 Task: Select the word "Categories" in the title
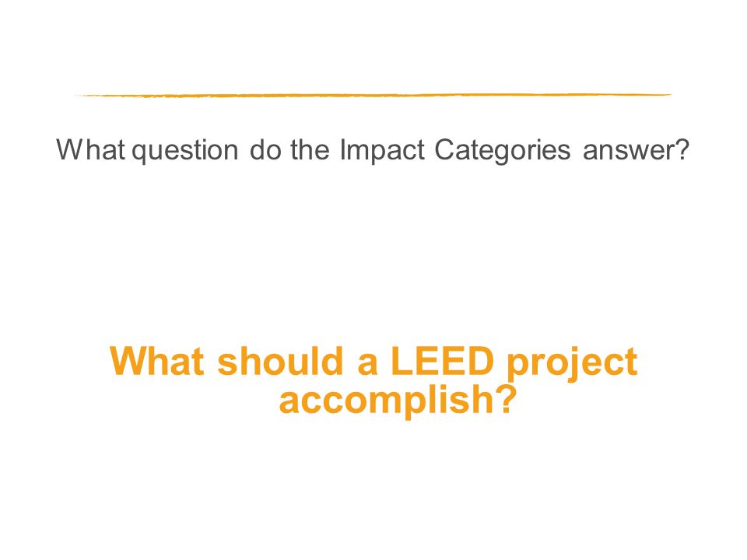click(502, 152)
